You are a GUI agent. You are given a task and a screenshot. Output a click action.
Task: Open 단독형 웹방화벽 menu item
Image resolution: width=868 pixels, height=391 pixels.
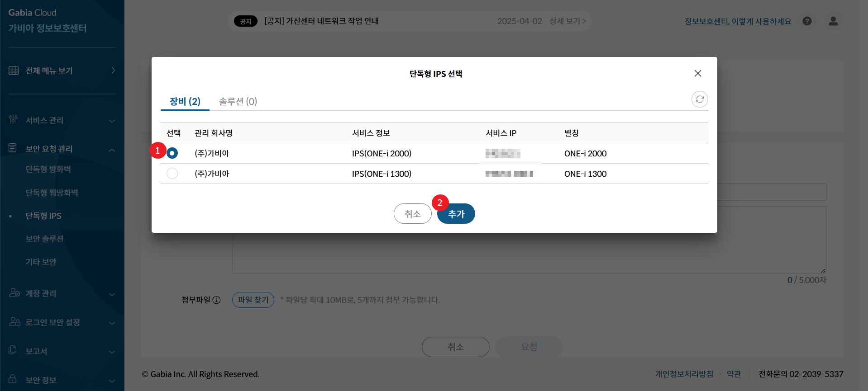pos(52,193)
